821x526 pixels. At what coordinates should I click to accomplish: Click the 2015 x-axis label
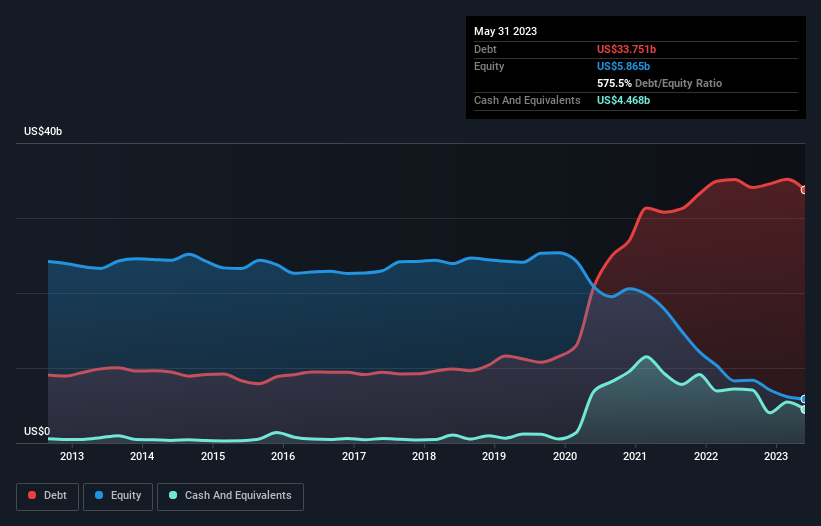tap(213, 456)
